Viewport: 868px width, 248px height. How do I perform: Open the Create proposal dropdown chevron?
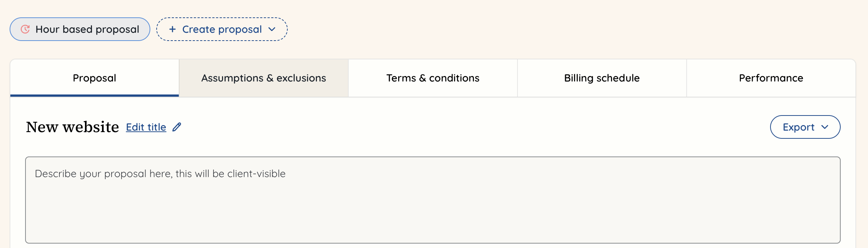pyautogui.click(x=272, y=30)
